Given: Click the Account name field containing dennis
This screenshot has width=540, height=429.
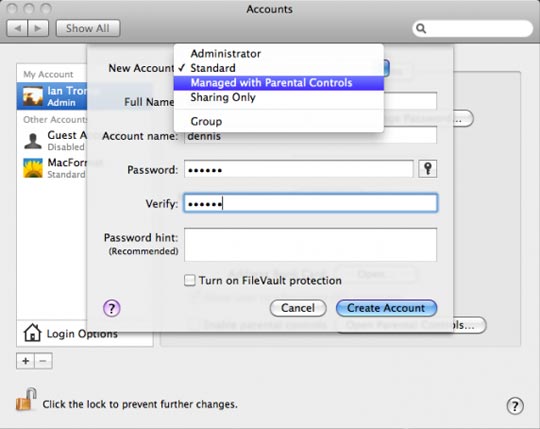Looking at the screenshot, I should pos(310,136).
